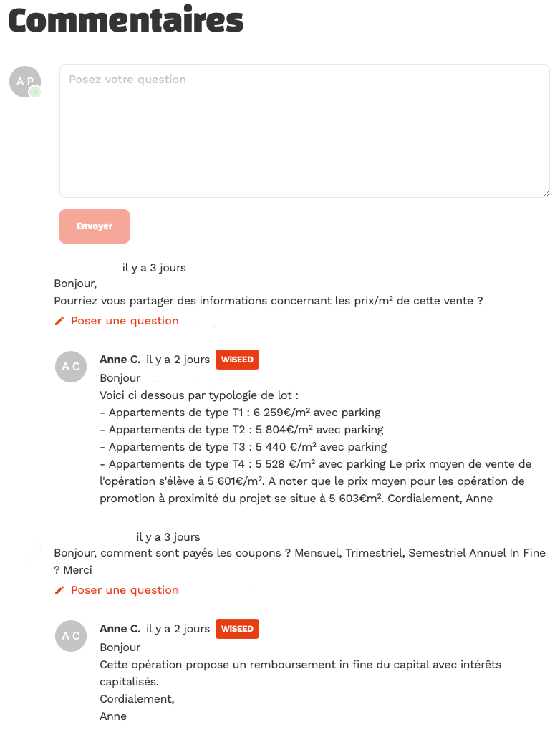Click the WiSEED badge on the price reply
Screen dimensions: 560x732
point(237,360)
